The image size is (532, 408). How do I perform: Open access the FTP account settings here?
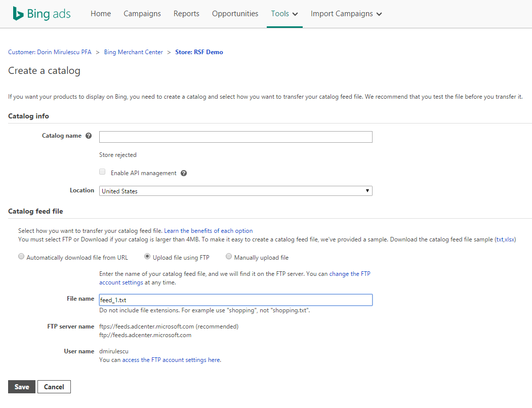coord(171,360)
